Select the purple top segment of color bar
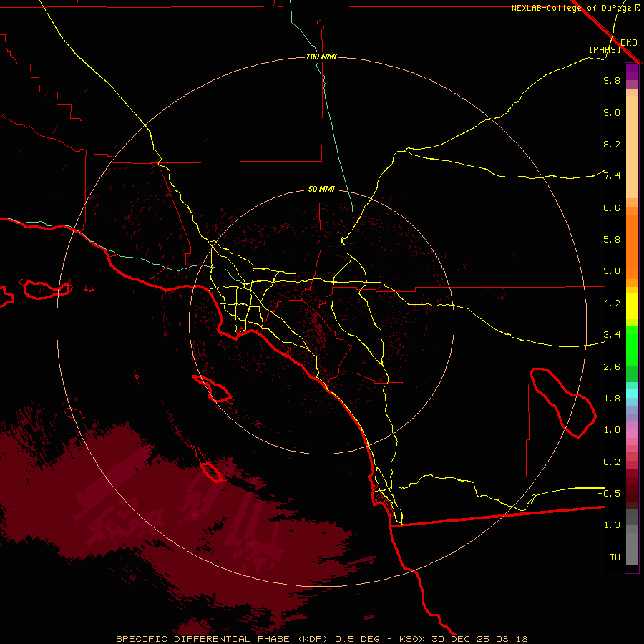The height and width of the screenshot is (644, 644). 632,72
